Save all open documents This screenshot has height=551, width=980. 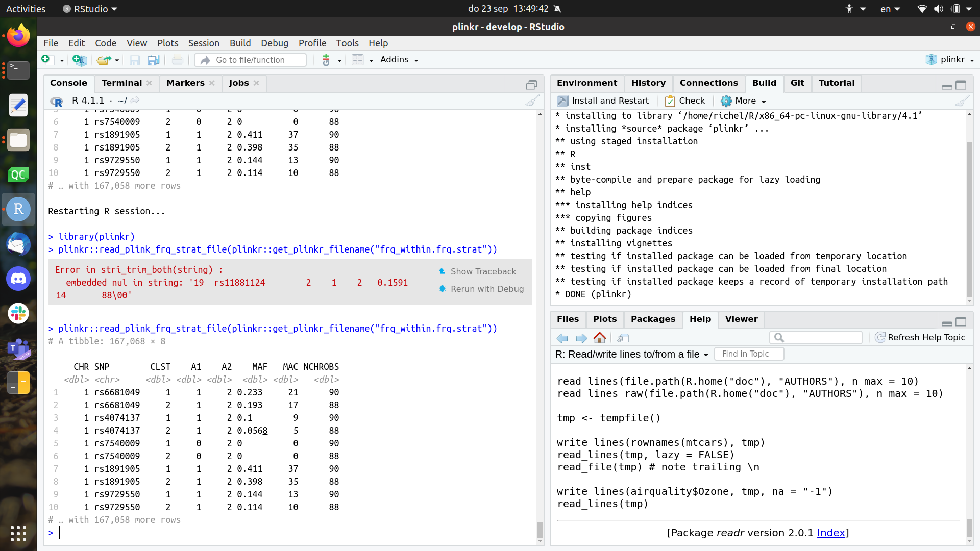(x=153, y=60)
